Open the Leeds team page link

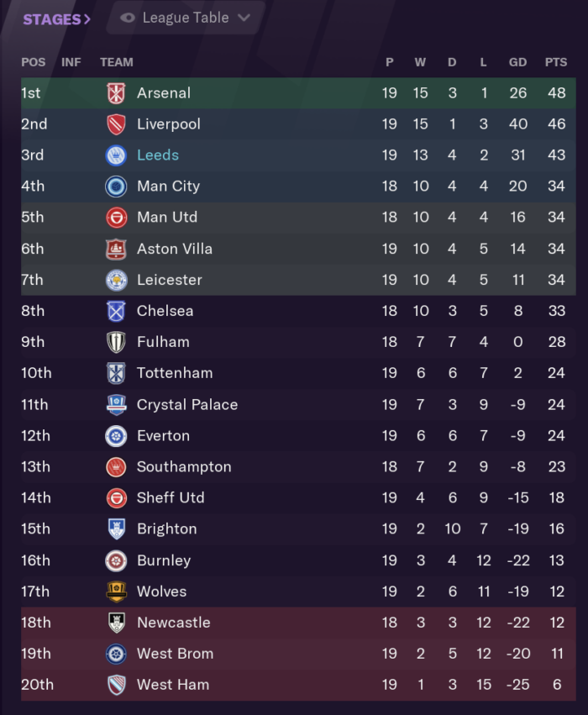(x=159, y=155)
